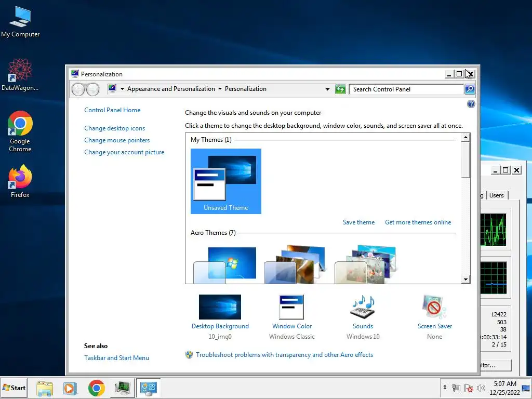Open Taskbar and Start Menu link

(x=116, y=357)
